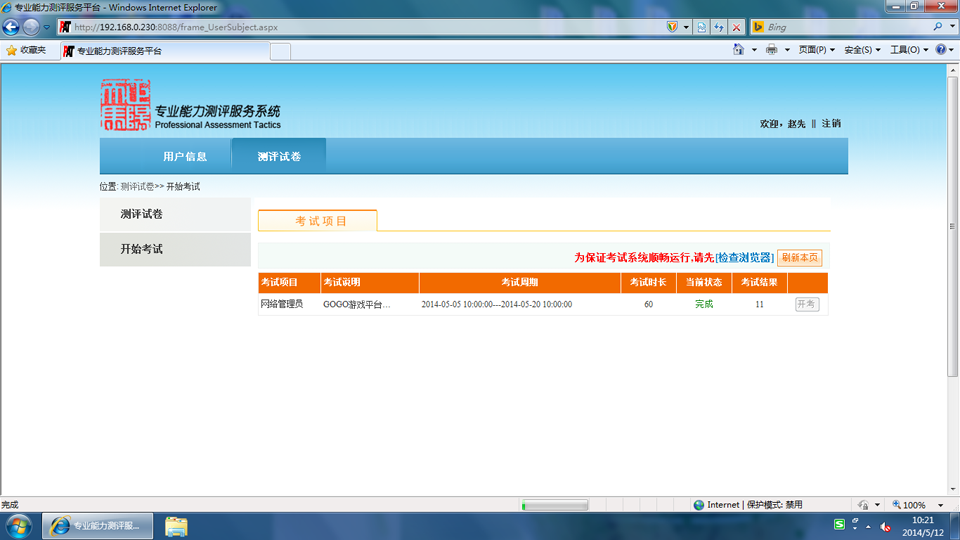Click the 刷新本页 button
Viewport: 960px width, 540px height.
pos(800,258)
